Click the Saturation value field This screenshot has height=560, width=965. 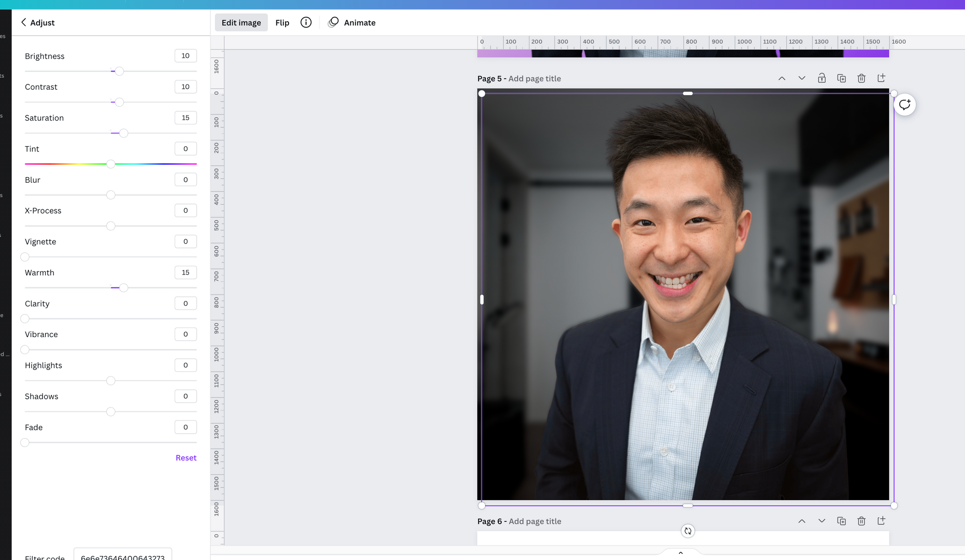(x=186, y=118)
